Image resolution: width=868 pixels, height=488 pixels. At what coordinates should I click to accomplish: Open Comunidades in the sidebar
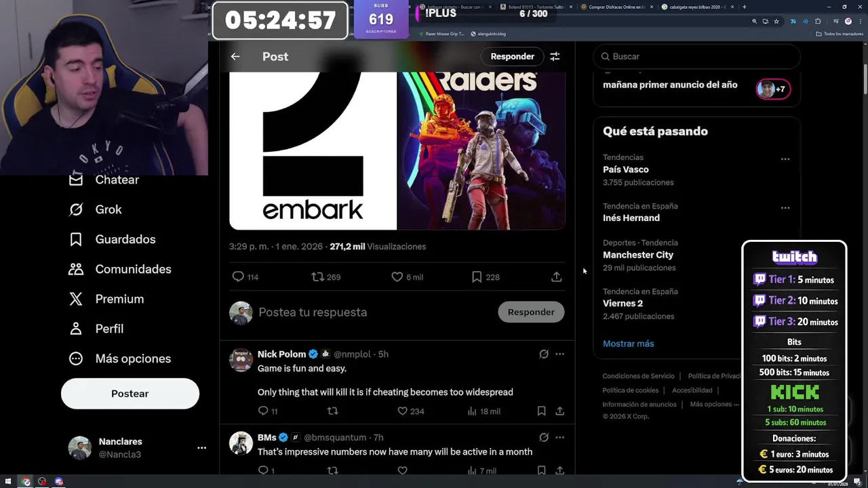119,269
